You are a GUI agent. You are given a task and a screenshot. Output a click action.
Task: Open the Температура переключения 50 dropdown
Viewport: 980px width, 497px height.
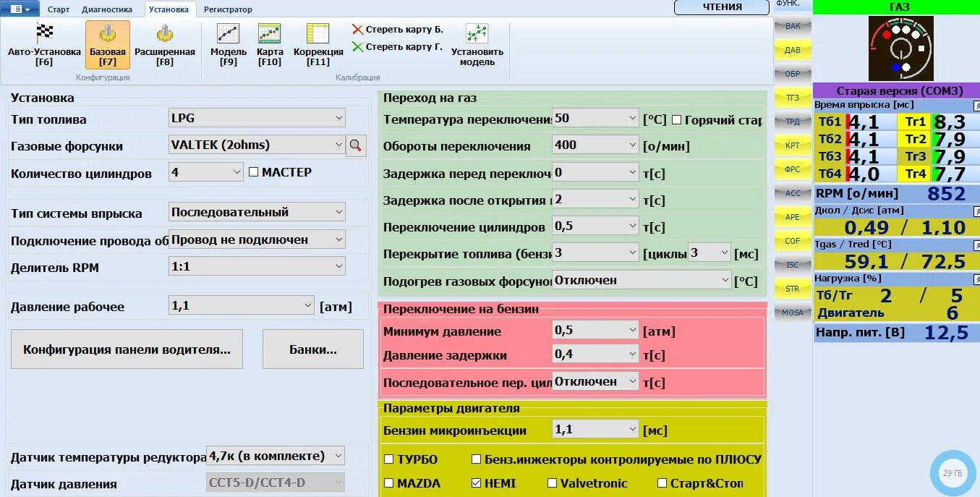point(595,118)
